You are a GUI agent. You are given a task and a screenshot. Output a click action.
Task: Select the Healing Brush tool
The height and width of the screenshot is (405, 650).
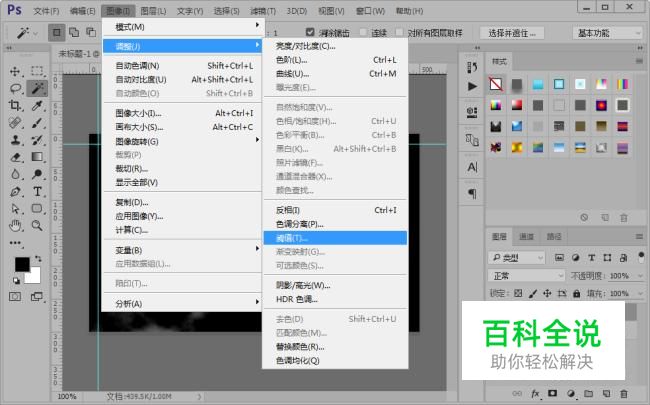15,123
